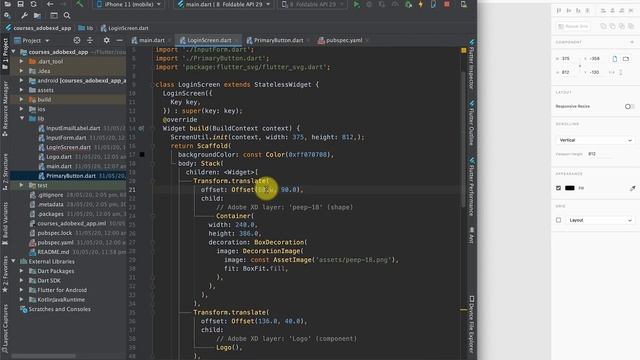Click the Scroll from Source target icon
The width and height of the screenshot is (640, 360).
(77, 40)
